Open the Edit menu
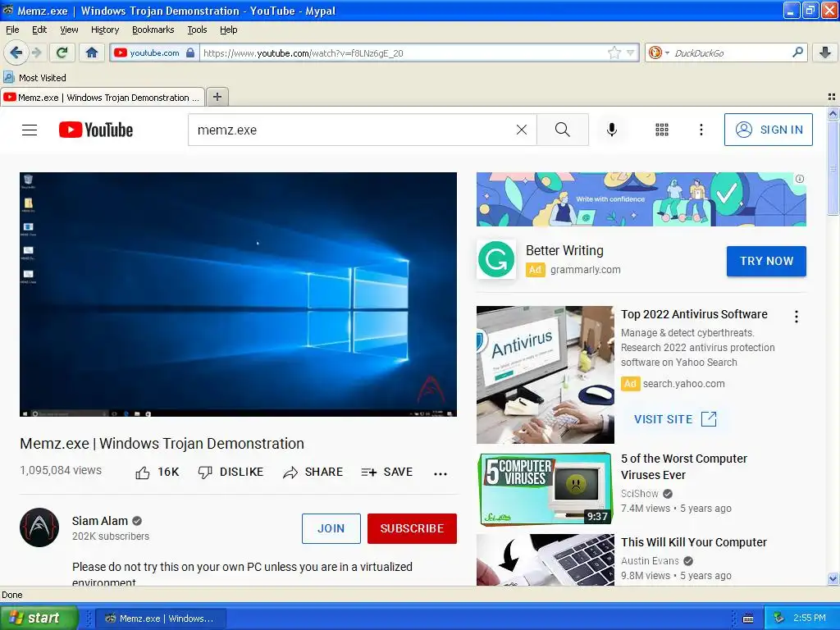Viewport: 840px width, 630px height. coord(39,30)
